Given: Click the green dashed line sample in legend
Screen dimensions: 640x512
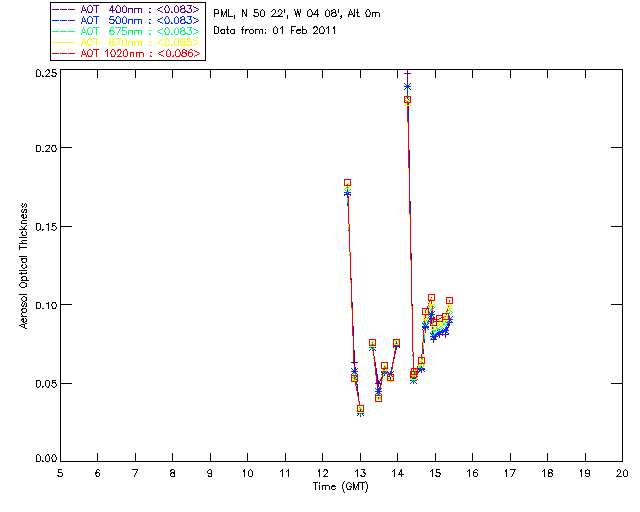Looking at the screenshot, I should coord(64,31).
